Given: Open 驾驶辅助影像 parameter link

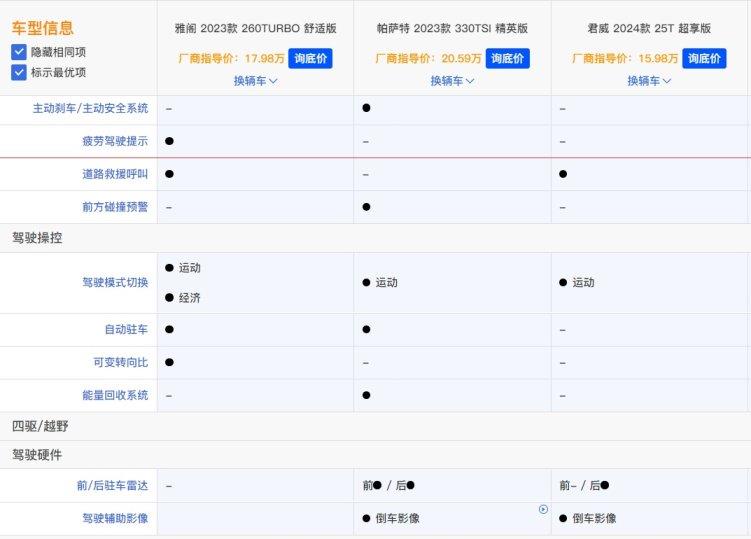Looking at the screenshot, I should tap(115, 518).
